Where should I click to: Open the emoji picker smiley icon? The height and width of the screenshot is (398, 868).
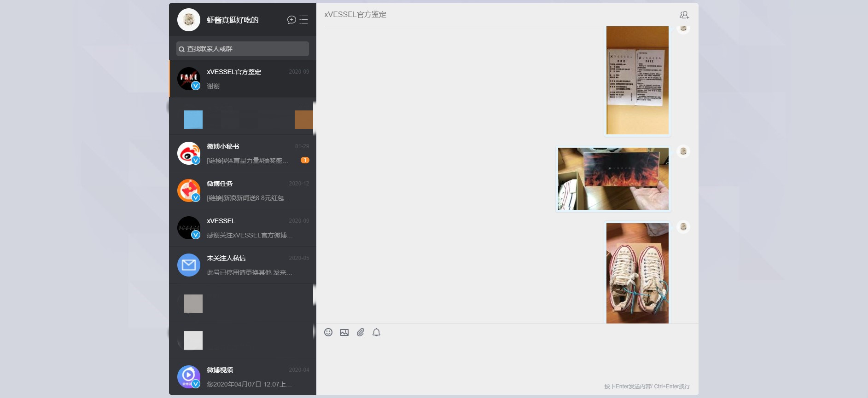point(328,332)
